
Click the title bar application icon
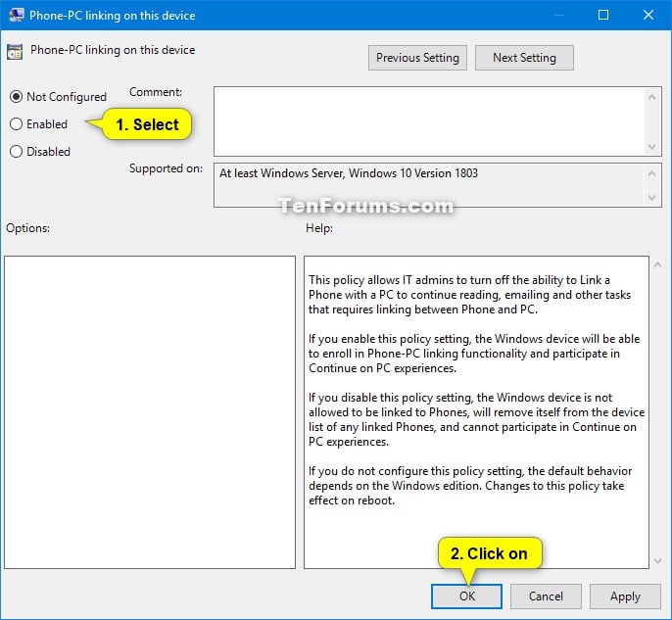[x=17, y=15]
